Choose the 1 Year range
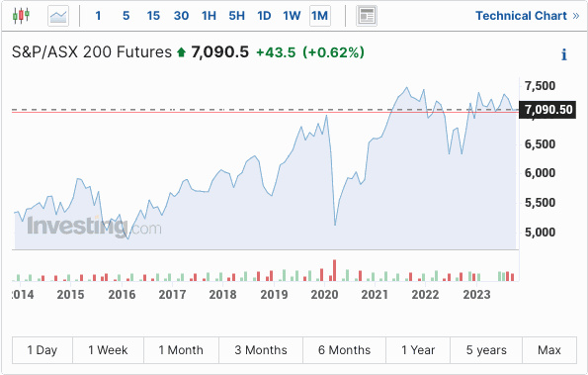Image resolution: width=588 pixels, height=375 pixels. (x=418, y=350)
